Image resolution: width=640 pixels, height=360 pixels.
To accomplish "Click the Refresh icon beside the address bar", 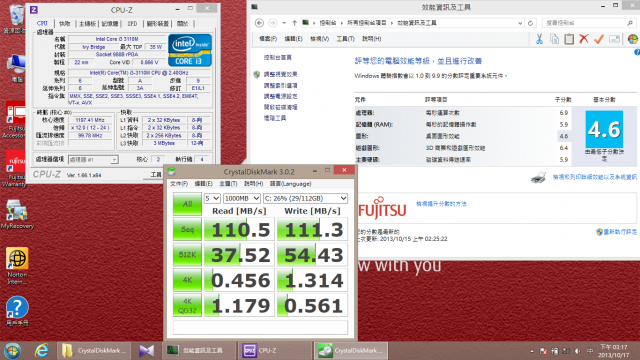I will point(530,23).
